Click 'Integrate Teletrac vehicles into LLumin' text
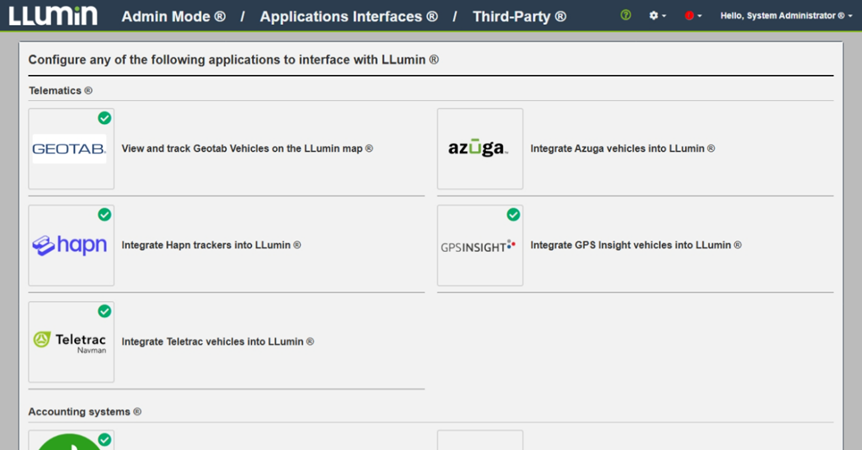This screenshot has width=862, height=450. [218, 342]
